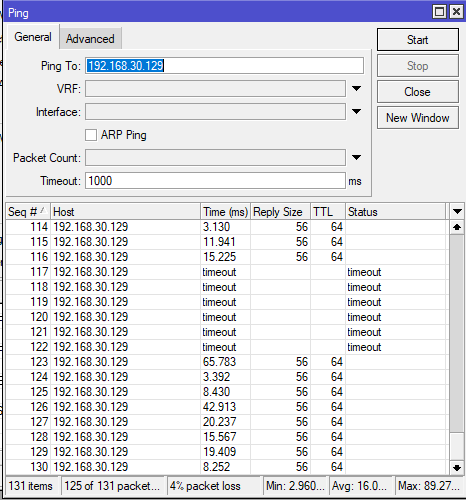Click the Ping To address field
Screen dimensions: 466x500
pos(224,66)
